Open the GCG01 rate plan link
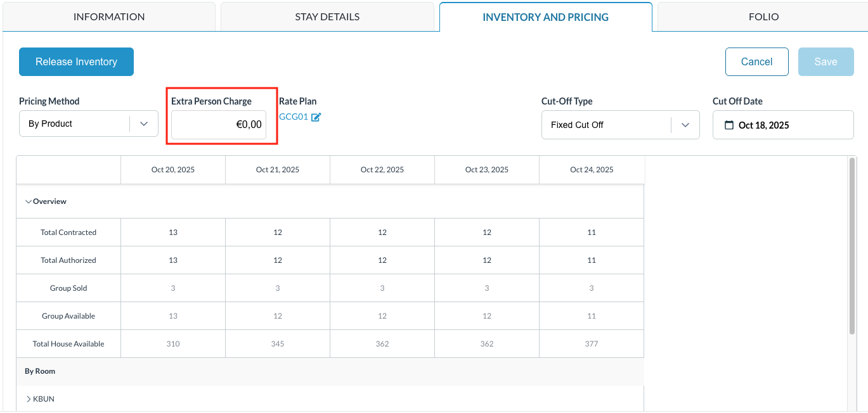Image resolution: width=868 pixels, height=413 pixels. 294,117
